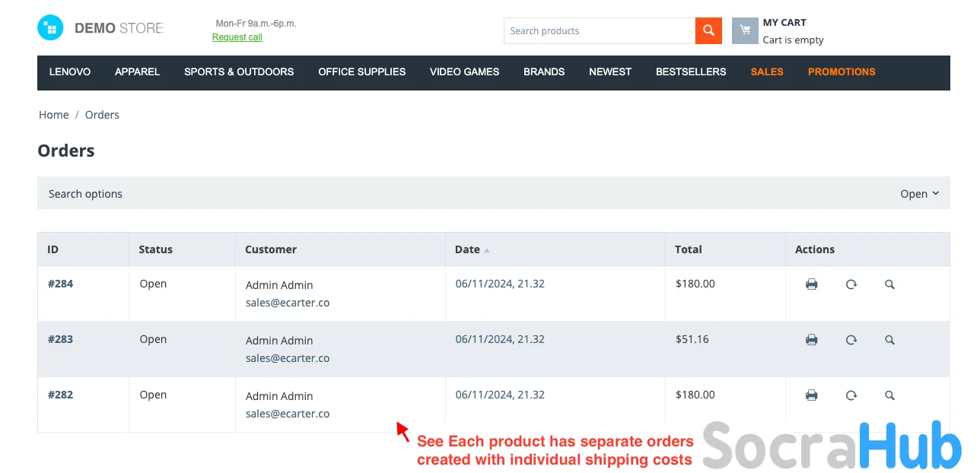The height and width of the screenshot is (473, 980).
Task: Re-order order #284 with refresh icon
Action: click(x=851, y=284)
